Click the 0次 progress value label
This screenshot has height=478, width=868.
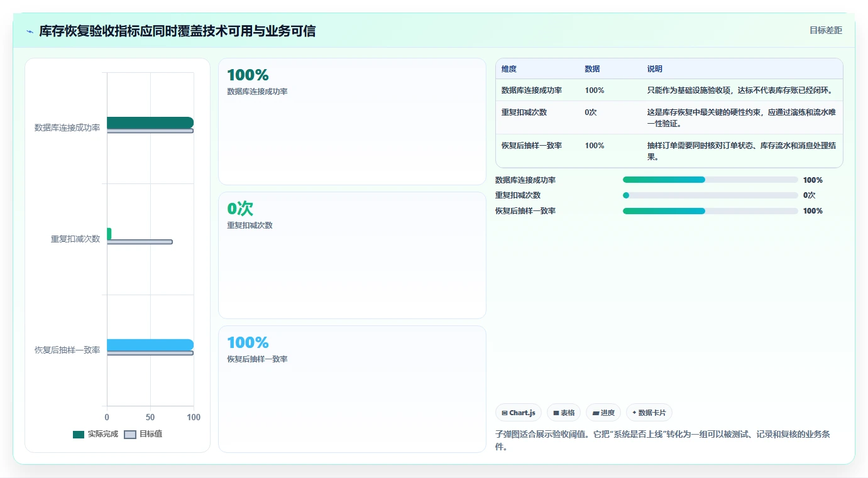pyautogui.click(x=809, y=195)
